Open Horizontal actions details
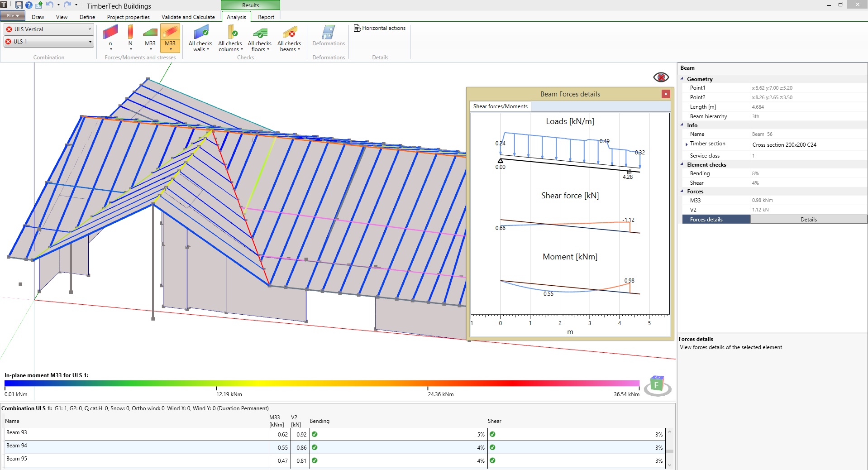868x470 pixels. [380, 28]
